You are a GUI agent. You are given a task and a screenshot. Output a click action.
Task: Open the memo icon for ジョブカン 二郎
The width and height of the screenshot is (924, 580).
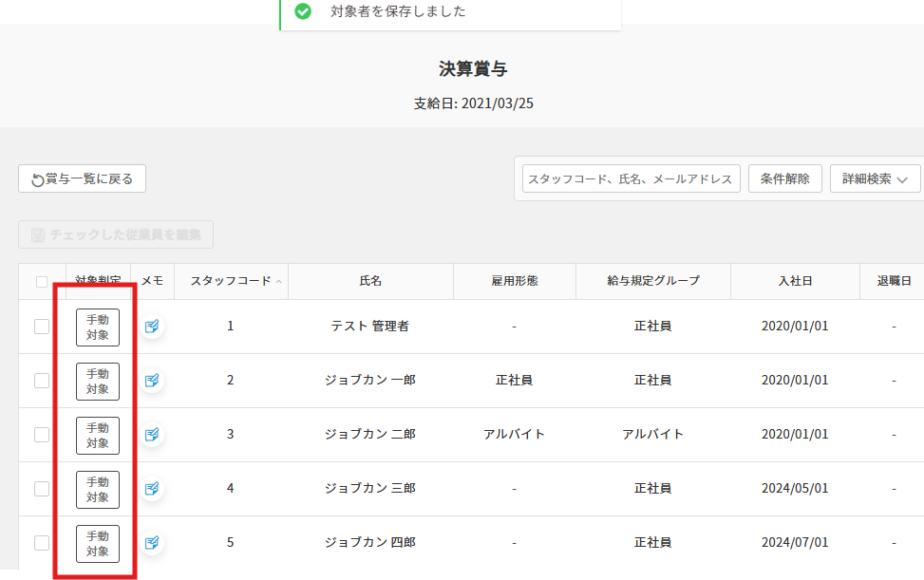point(151,434)
